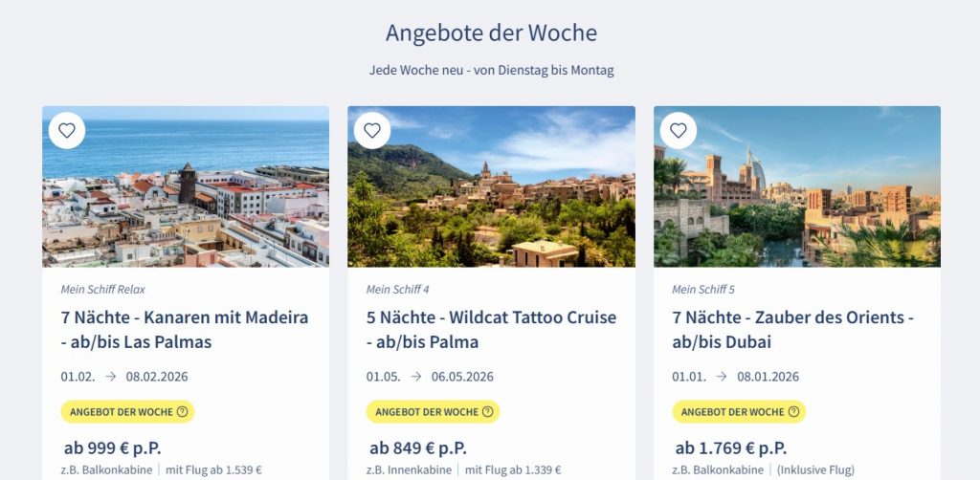Click the Mein Schiff 4 ship label

click(398, 289)
